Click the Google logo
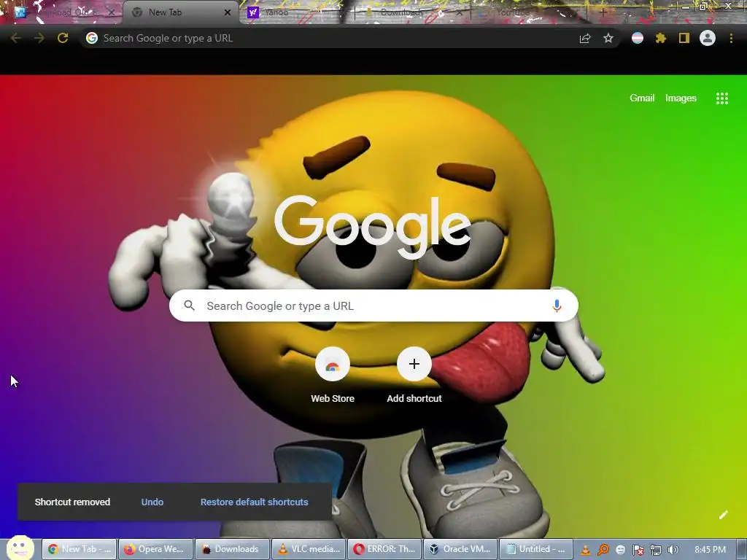 tap(373, 227)
